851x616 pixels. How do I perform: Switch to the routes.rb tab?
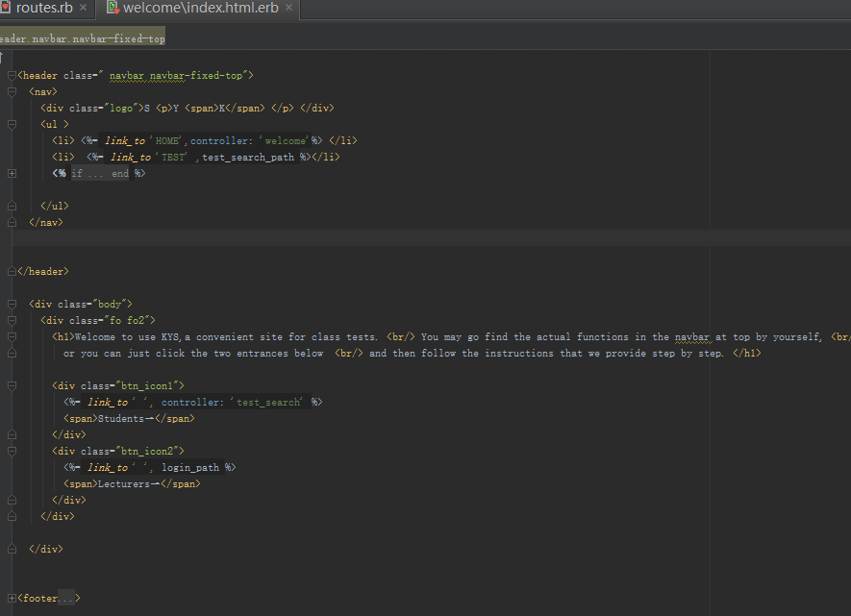42,9
